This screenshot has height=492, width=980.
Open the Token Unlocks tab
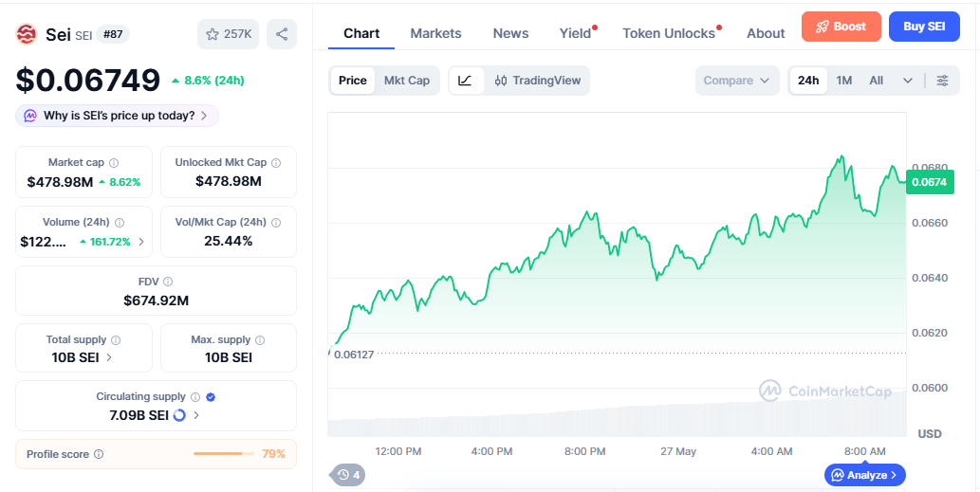click(669, 34)
